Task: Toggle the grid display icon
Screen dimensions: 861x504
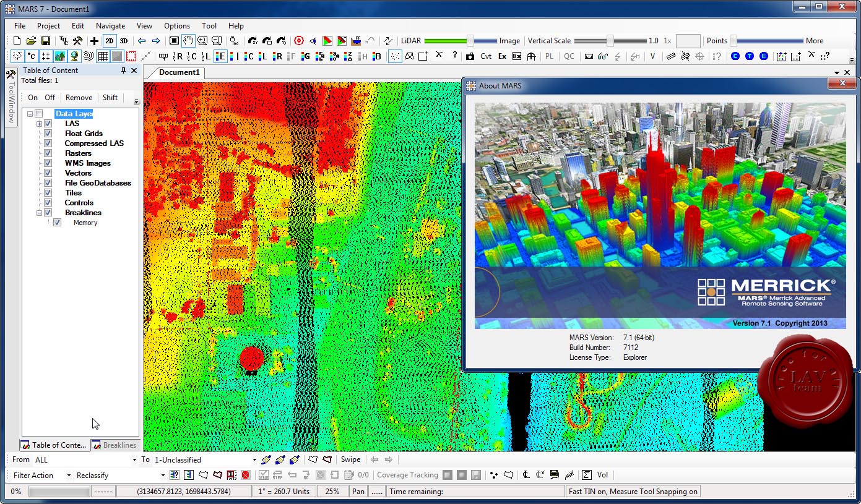Action: pos(103,56)
